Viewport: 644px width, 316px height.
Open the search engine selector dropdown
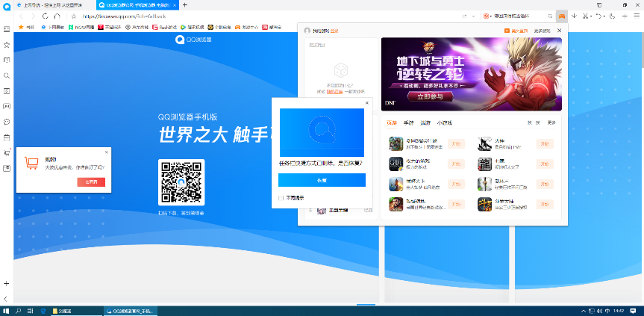487,16
